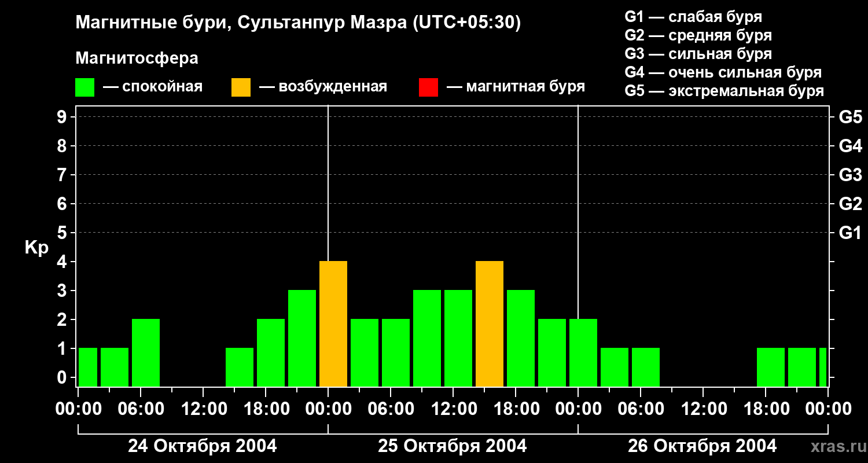Image resolution: width=868 pixels, height=463 pixels.
Task: Click the «G5 — экстремальная буря» legend line
Action: coord(724,91)
